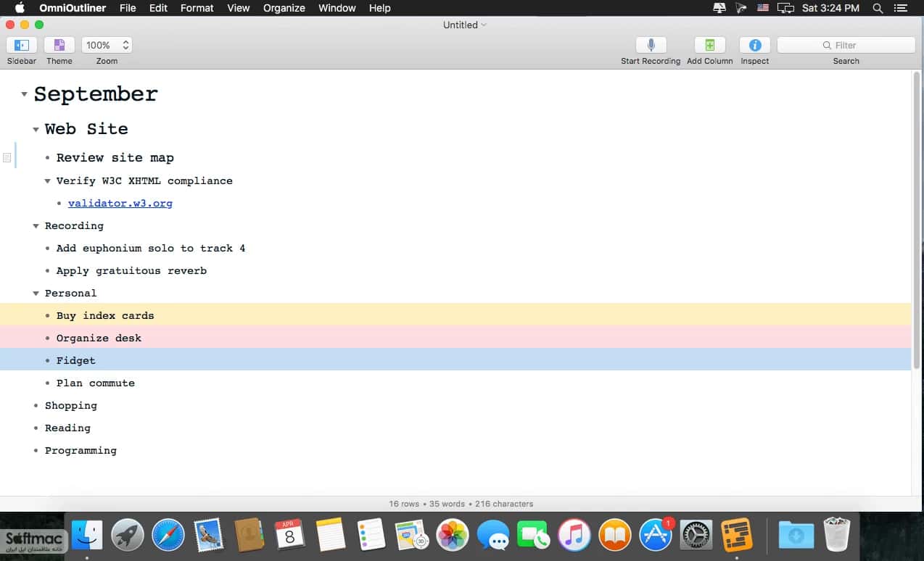Open Calendar from the Dock
The width and height of the screenshot is (924, 561).
pos(290,536)
